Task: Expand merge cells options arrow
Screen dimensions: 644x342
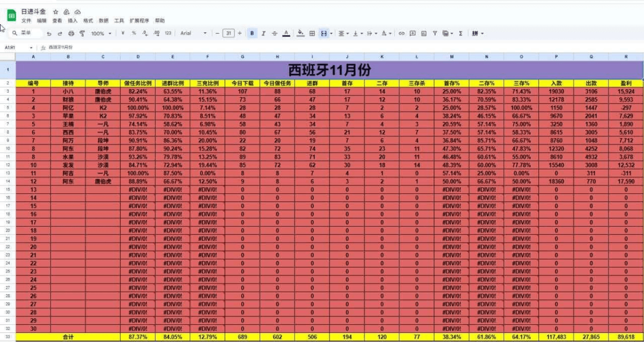Action: 331,33
